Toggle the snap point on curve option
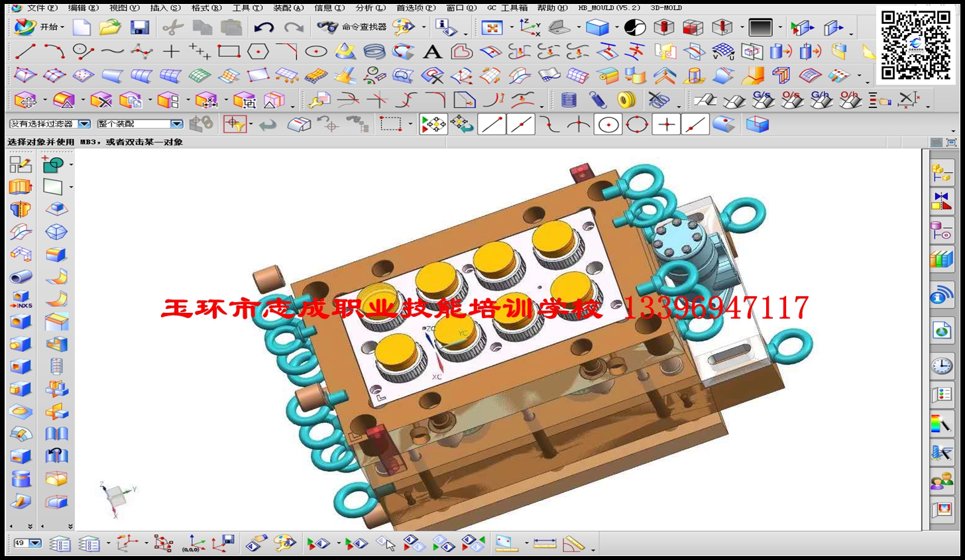965x560 pixels. [695, 124]
